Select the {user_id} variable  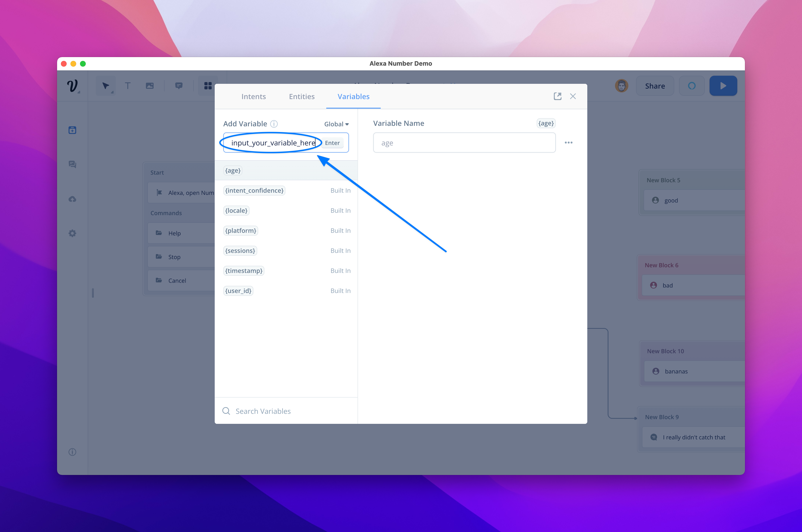[286, 290]
